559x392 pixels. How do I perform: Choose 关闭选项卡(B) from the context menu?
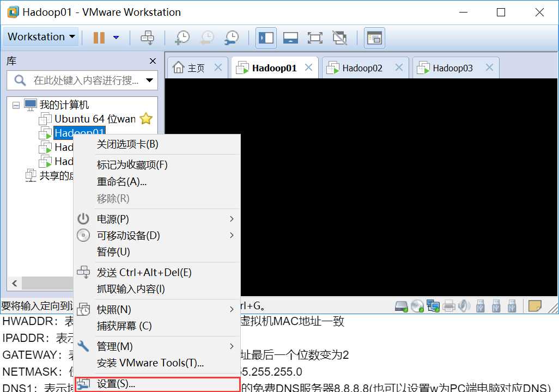(x=157, y=144)
